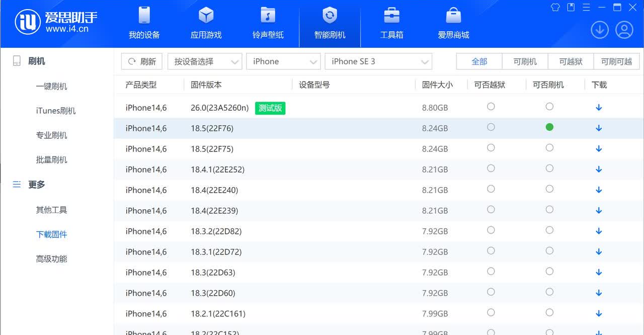Screen dimensions: 644x335
Task: Filter by 可刷机 firmware
Action: [525, 61]
